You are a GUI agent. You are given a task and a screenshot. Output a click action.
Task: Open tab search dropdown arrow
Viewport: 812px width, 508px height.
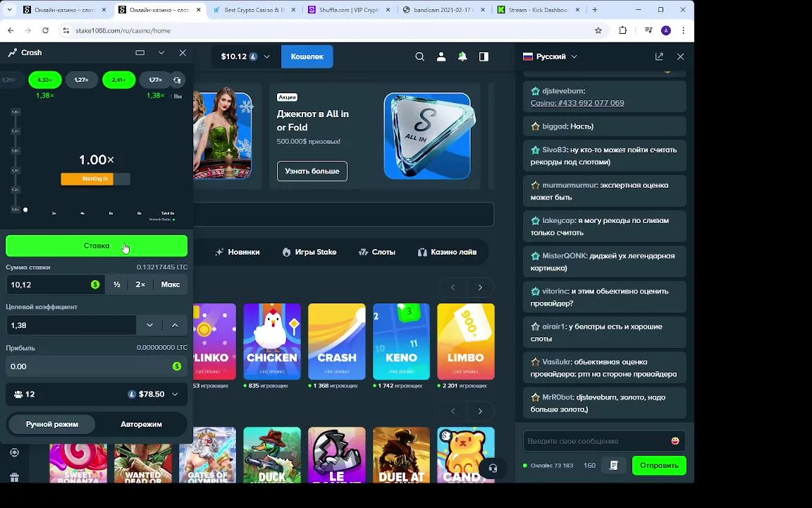(x=9, y=10)
